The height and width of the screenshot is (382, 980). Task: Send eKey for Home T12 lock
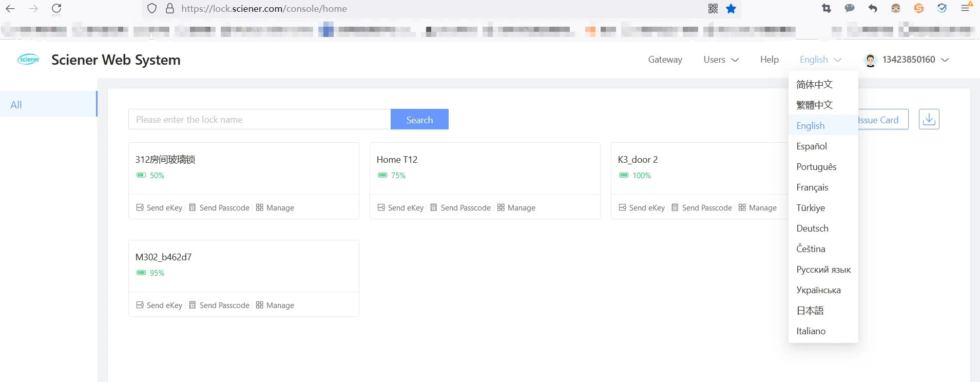(x=400, y=207)
